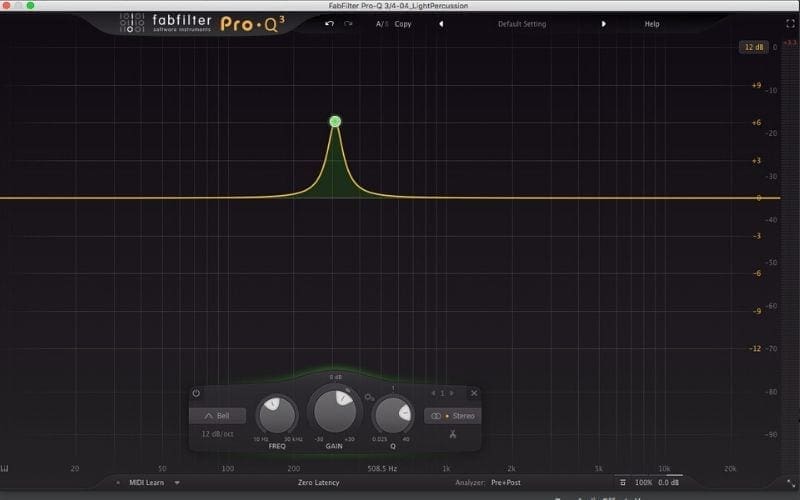The height and width of the screenshot is (500, 800).
Task: Click the output options icon left of 100%
Action: [x=622, y=483]
